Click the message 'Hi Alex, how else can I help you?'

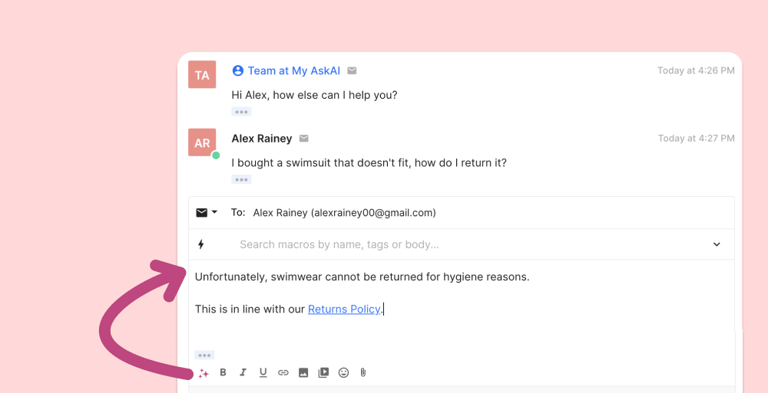click(314, 95)
